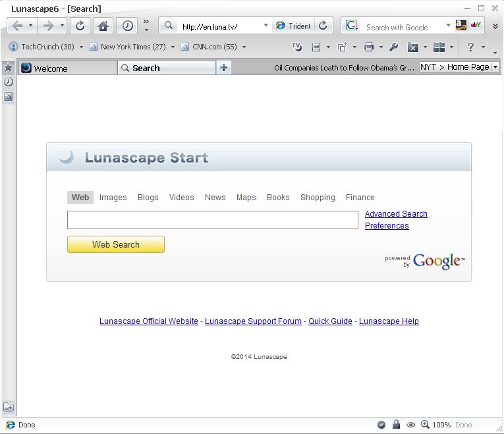This screenshot has height=434, width=504.
Task: Select the News search category
Action: coord(215,198)
